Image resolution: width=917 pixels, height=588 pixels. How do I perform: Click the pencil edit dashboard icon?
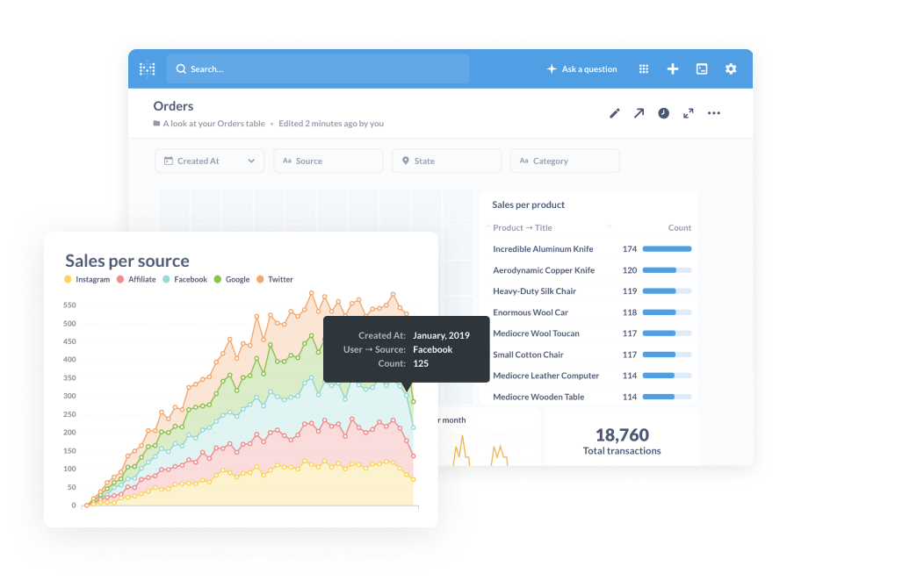coord(615,113)
